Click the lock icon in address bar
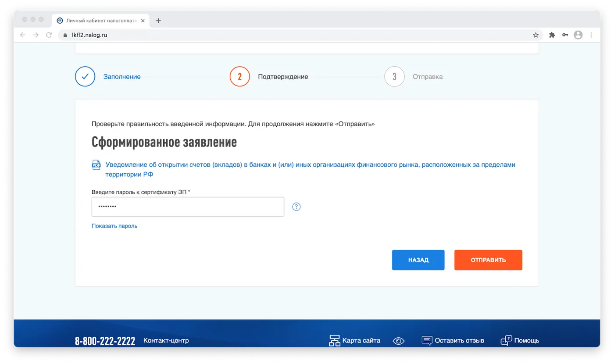This screenshot has width=614, height=364. (65, 35)
